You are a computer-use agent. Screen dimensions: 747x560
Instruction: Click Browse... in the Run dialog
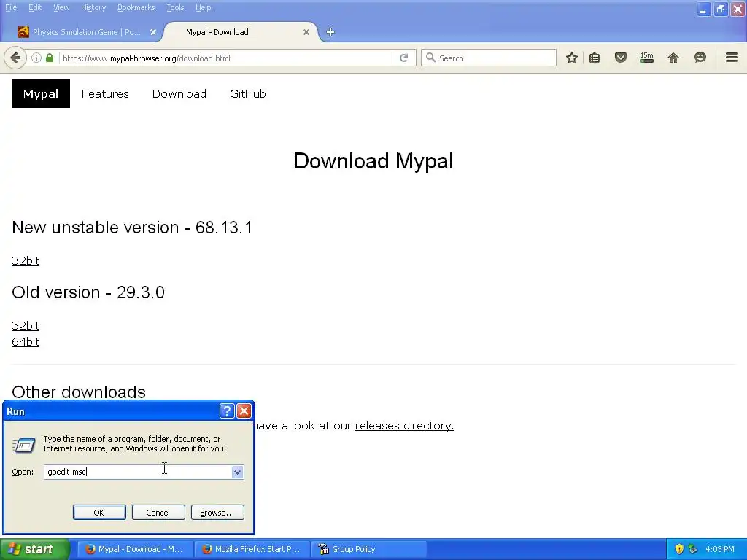217,513
